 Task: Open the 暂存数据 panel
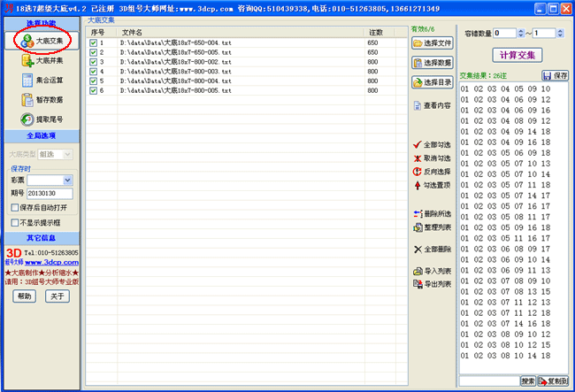(x=42, y=100)
